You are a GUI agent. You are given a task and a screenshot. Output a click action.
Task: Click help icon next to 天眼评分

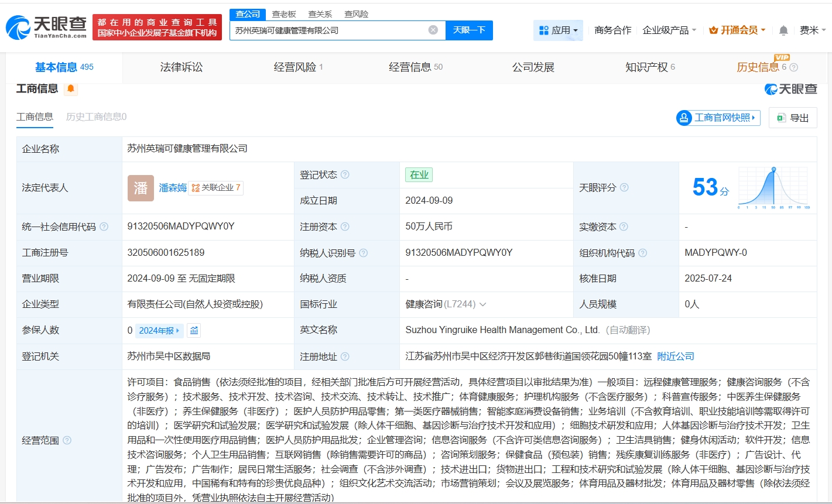tap(624, 188)
